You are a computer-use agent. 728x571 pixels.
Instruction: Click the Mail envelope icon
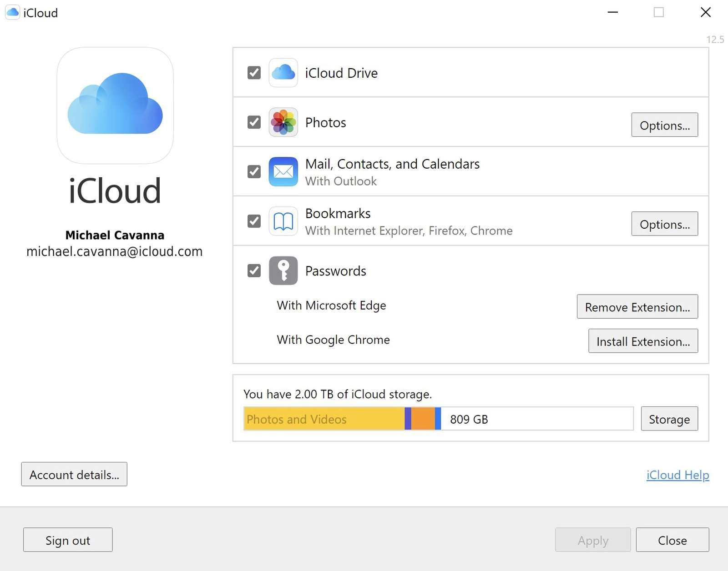tap(283, 172)
